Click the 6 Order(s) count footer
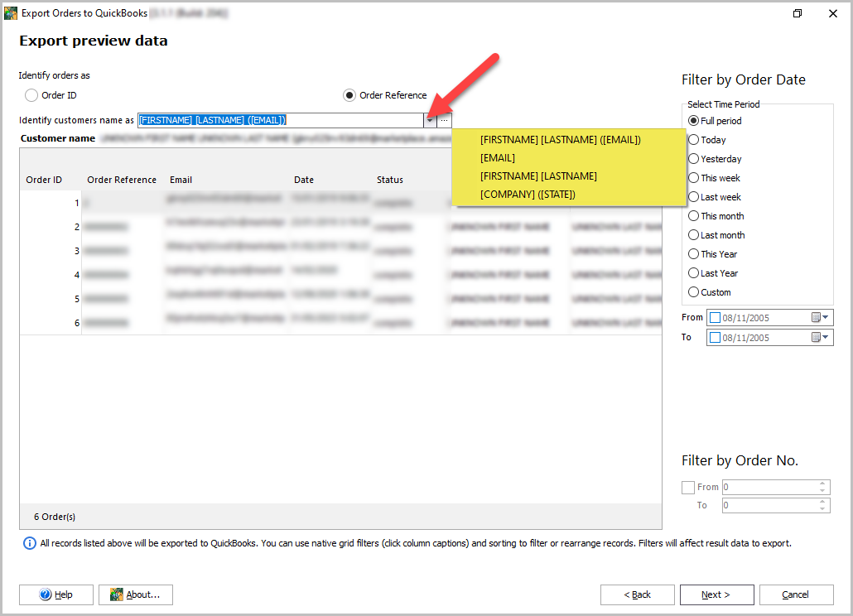Viewport: 853px width, 616px height. (55, 517)
